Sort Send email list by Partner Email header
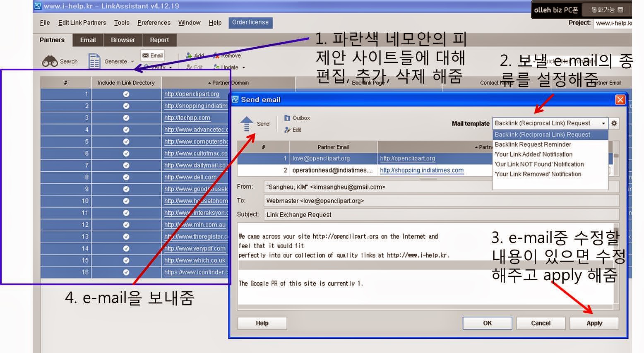Viewport: 644px width, 353px height. click(333, 147)
